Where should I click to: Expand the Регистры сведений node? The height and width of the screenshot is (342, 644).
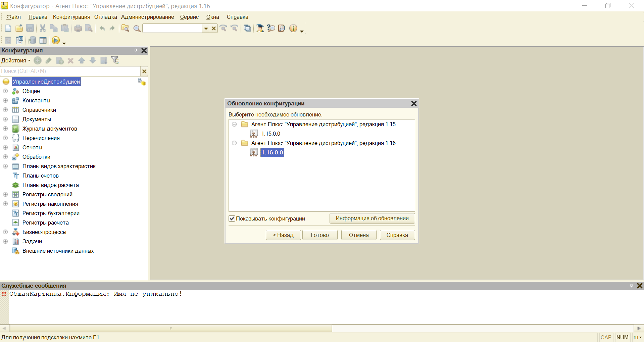5,194
